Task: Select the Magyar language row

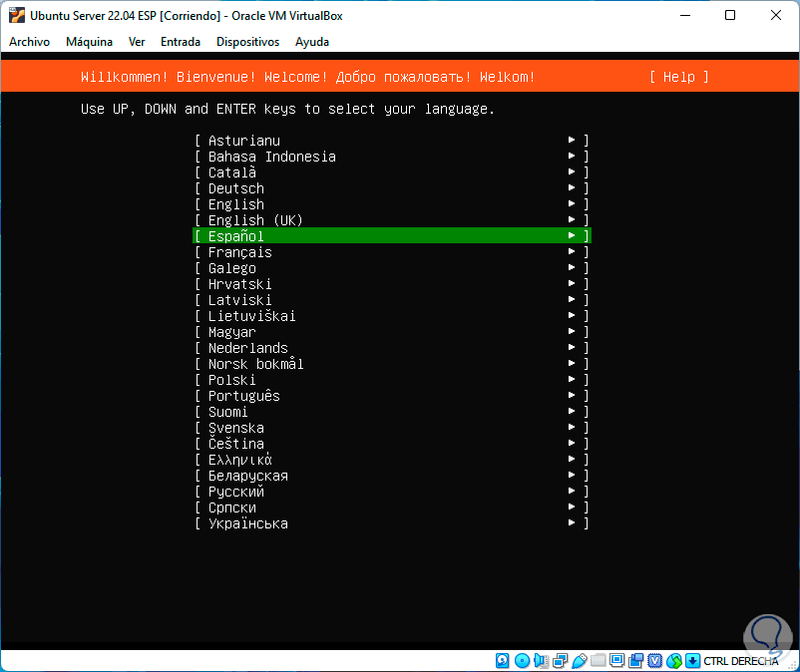Action: coord(392,331)
